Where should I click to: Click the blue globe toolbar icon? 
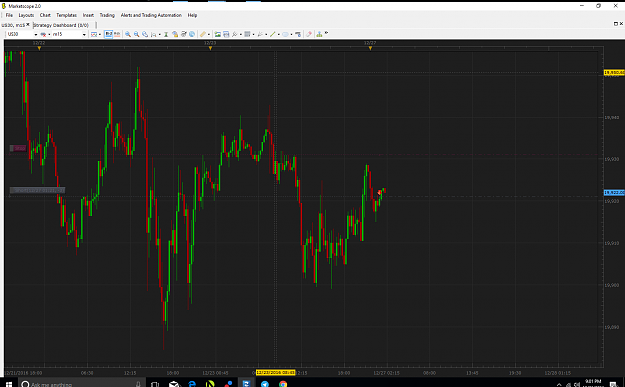point(192,34)
